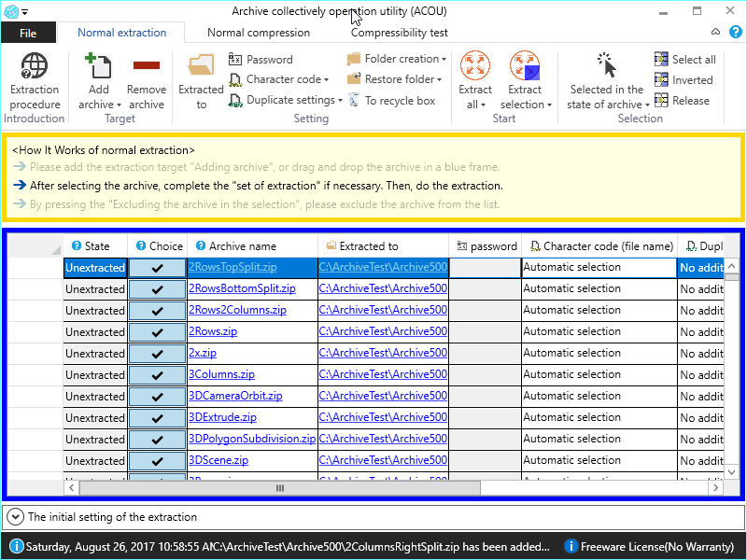
Task: Click the application logo icon in title bar
Action: click(x=10, y=11)
